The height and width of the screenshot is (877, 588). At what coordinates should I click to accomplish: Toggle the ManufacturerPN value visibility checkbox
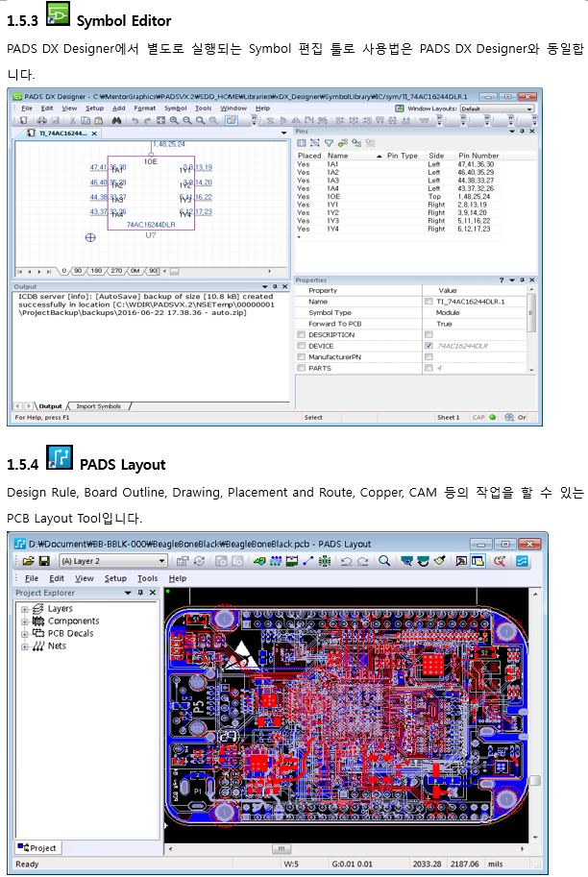point(429,356)
